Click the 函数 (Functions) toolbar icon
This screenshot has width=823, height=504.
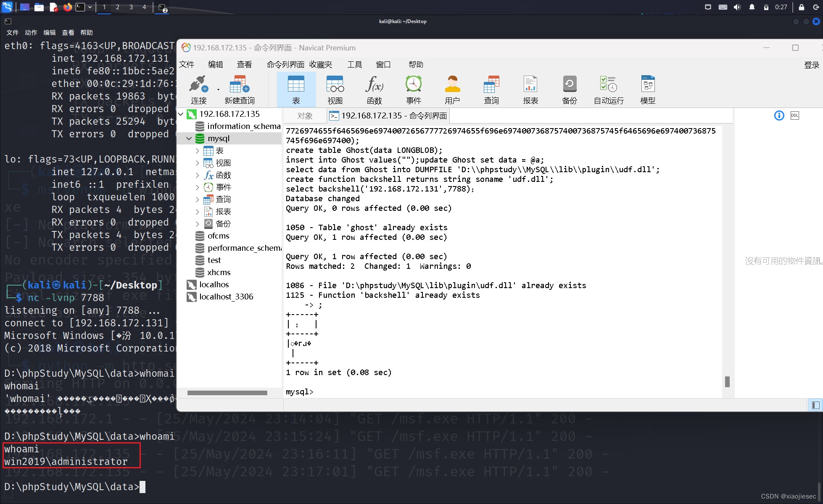(374, 88)
